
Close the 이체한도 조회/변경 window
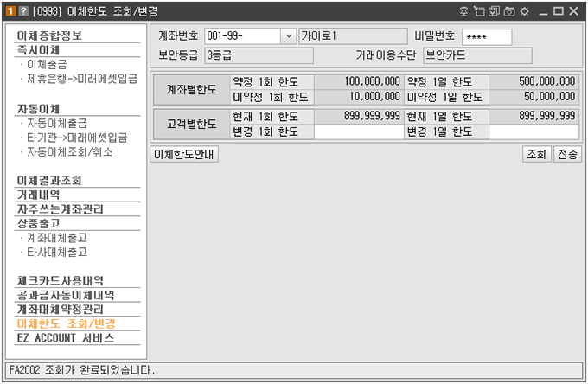point(574,11)
